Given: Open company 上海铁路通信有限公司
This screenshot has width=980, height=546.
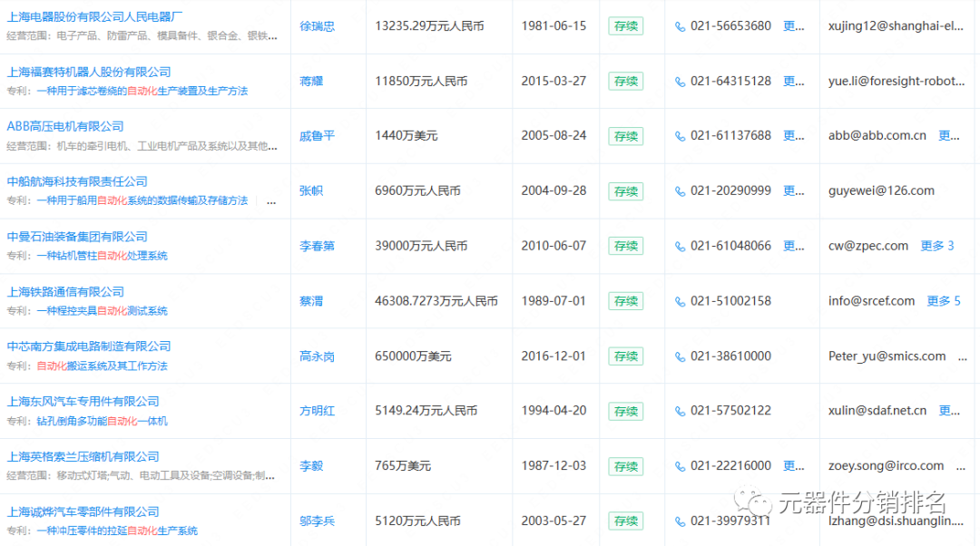Looking at the screenshot, I should (x=65, y=292).
